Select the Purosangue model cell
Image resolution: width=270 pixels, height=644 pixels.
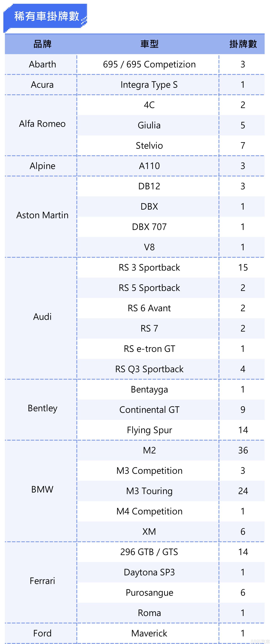149,592
